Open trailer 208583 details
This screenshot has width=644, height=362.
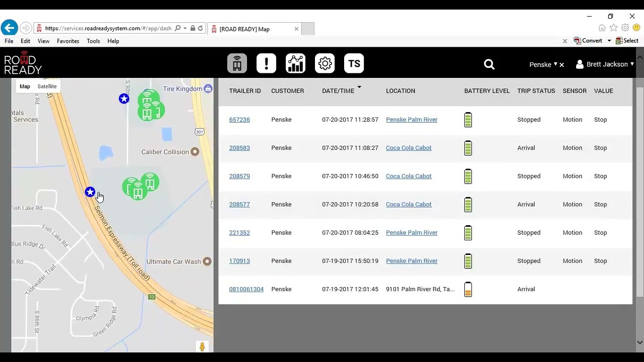[x=239, y=148]
